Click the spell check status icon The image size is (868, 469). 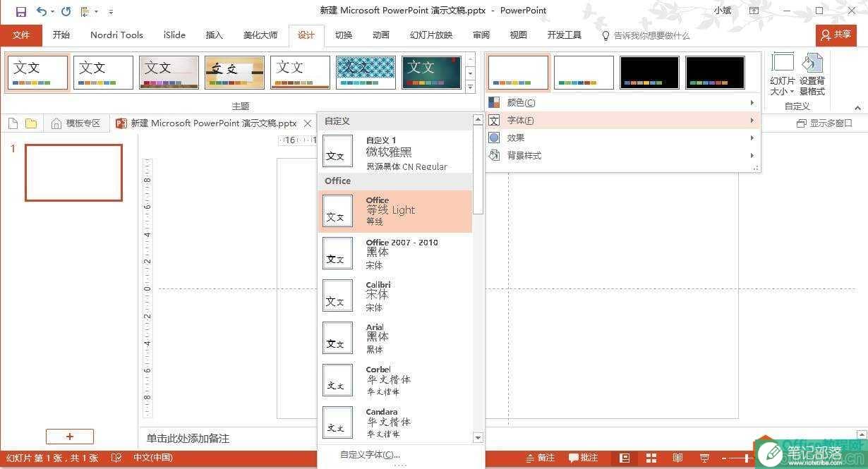[116, 458]
